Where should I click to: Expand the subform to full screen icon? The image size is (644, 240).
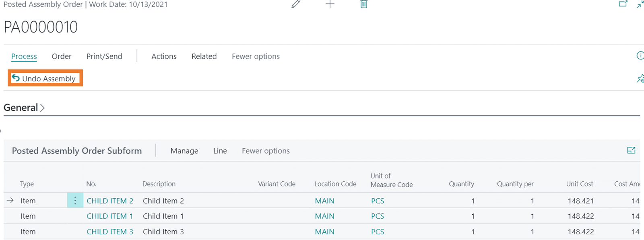(631, 150)
